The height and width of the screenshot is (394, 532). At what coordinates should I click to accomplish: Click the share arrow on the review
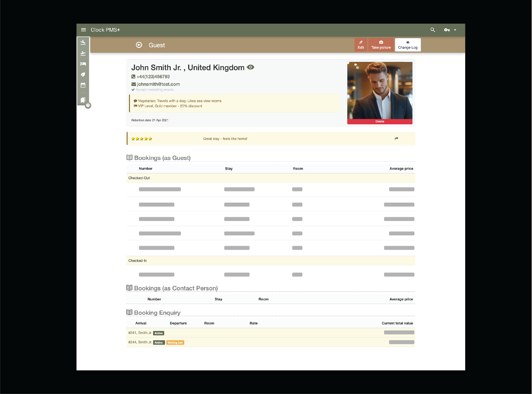pos(396,139)
